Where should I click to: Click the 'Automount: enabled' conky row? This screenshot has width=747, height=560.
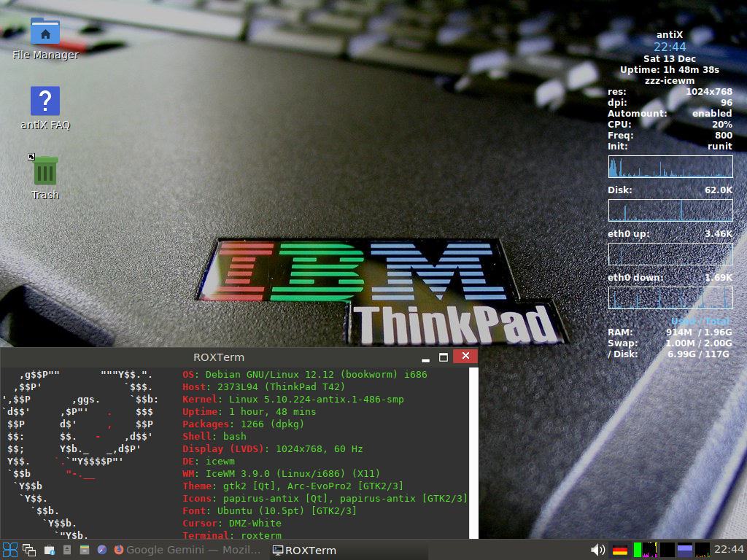pos(670,113)
